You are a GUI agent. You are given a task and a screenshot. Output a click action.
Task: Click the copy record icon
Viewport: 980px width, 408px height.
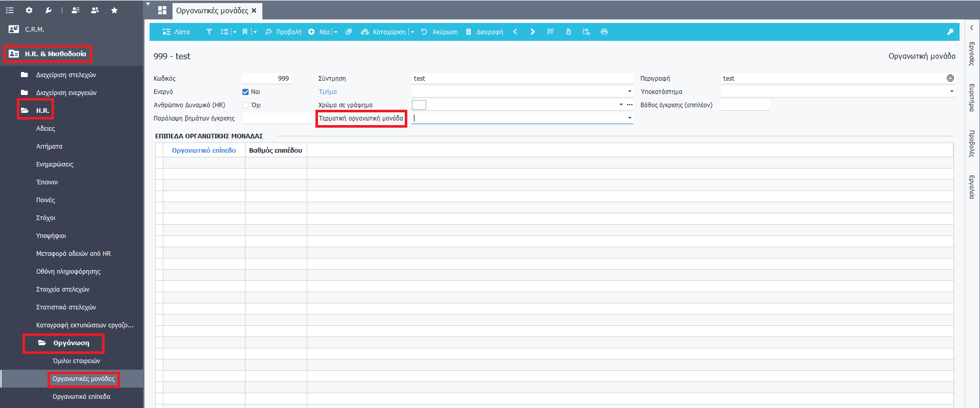349,32
